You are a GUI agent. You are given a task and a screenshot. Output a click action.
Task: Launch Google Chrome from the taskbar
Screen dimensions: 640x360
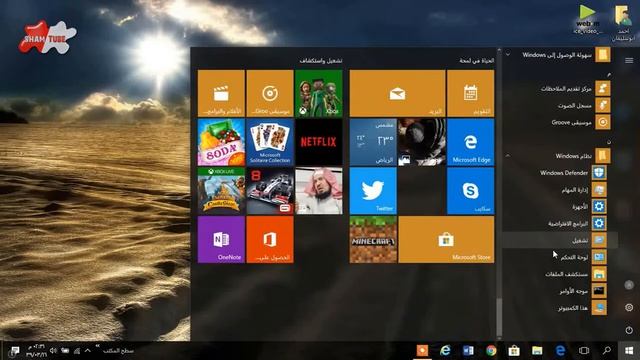pyautogui.click(x=491, y=351)
